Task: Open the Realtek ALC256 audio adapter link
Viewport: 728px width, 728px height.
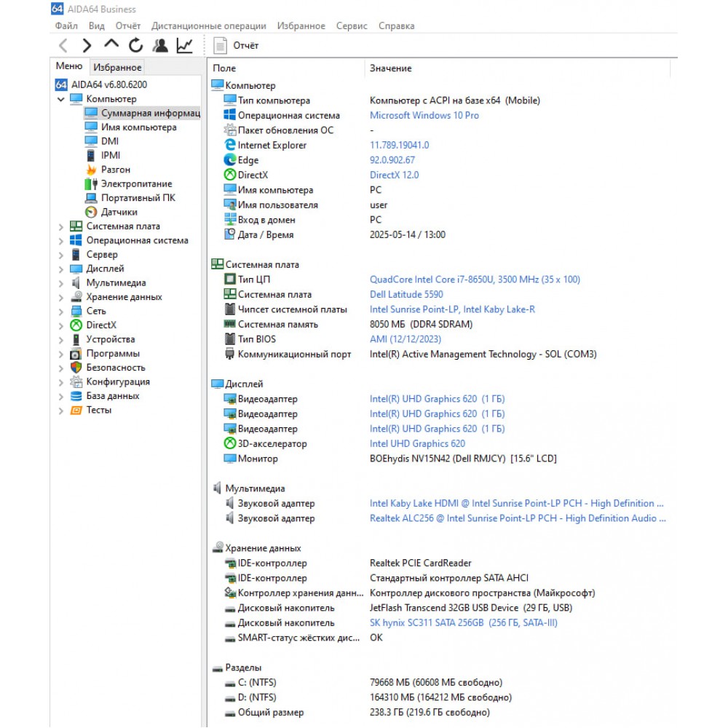Action: point(518,518)
